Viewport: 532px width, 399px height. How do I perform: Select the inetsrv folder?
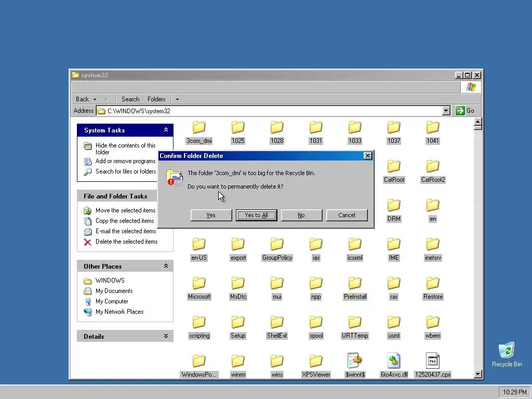tap(433, 249)
